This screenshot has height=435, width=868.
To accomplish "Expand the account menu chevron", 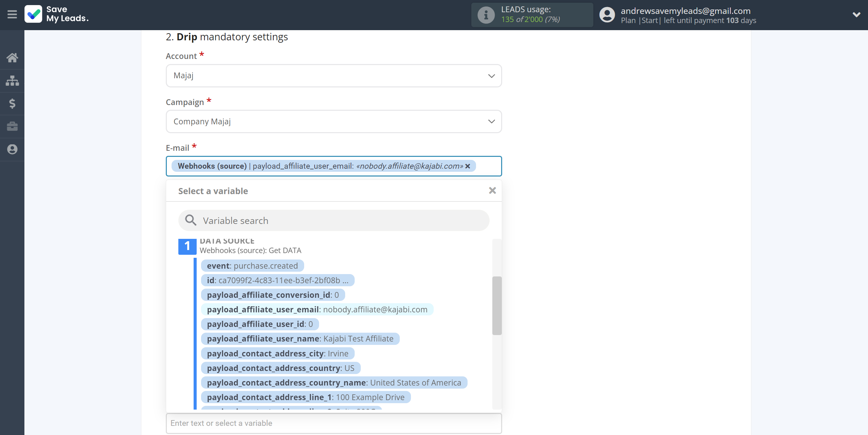I will (x=856, y=15).
